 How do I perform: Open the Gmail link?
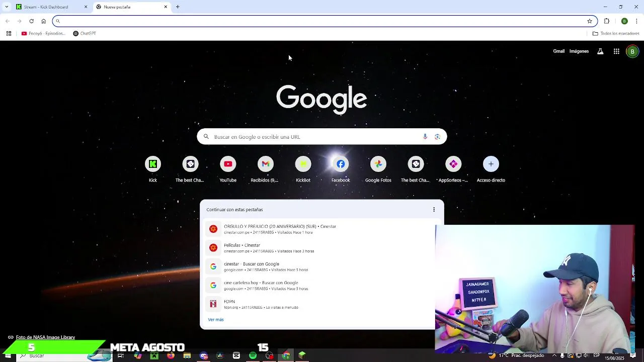tap(559, 51)
